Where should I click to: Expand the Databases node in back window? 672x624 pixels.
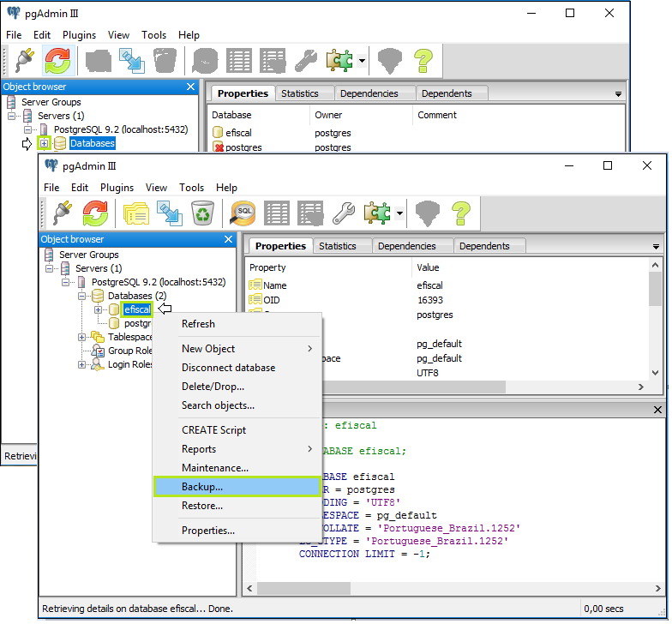coord(44,143)
